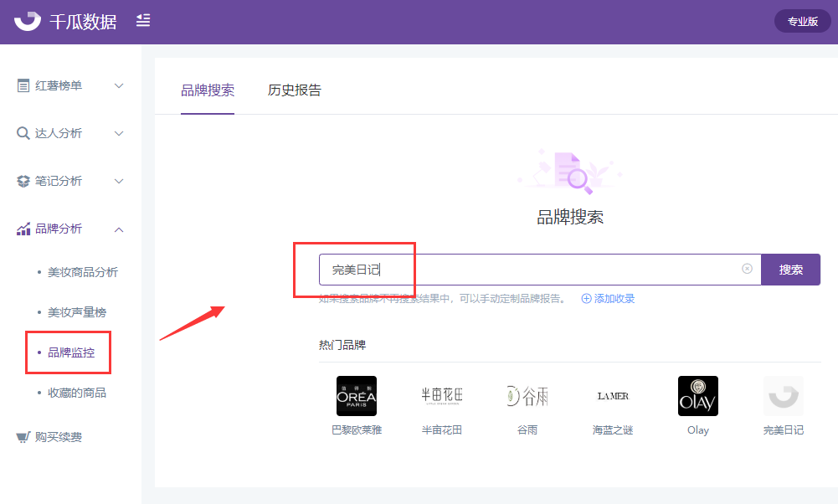Screen dimensions: 838x504
Task: Click the 千瓜数据 title text
Action: 83,22
